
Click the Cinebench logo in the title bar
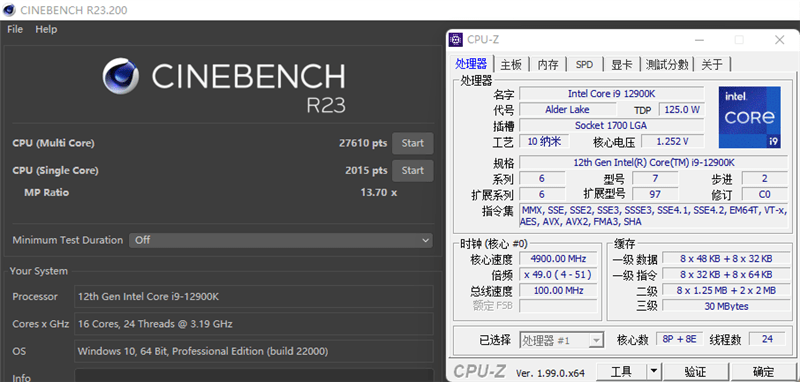9,10
